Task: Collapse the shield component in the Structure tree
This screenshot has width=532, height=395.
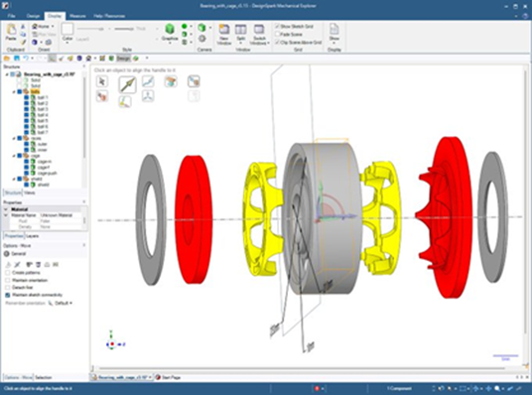Action: [14, 179]
